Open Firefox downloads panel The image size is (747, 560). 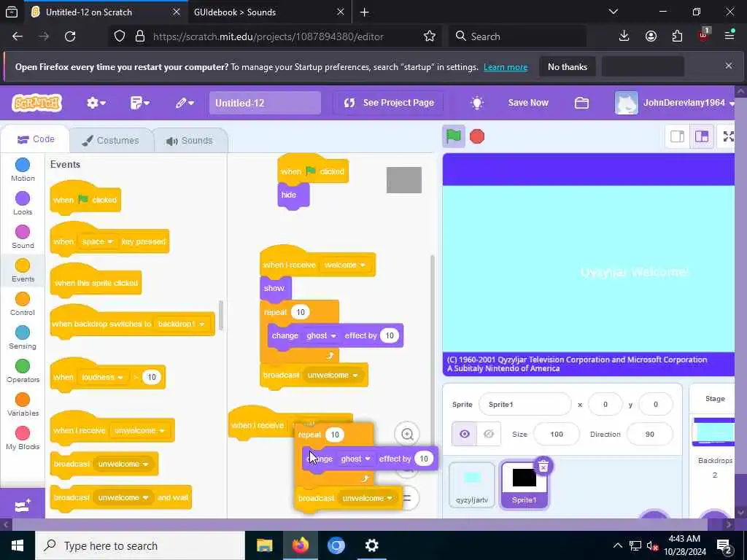point(624,36)
